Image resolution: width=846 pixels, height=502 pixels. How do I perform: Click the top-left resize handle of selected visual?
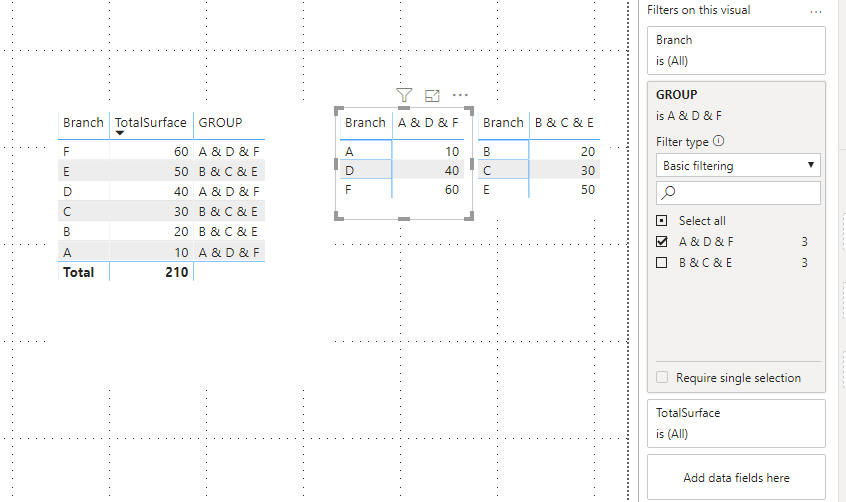point(339,111)
